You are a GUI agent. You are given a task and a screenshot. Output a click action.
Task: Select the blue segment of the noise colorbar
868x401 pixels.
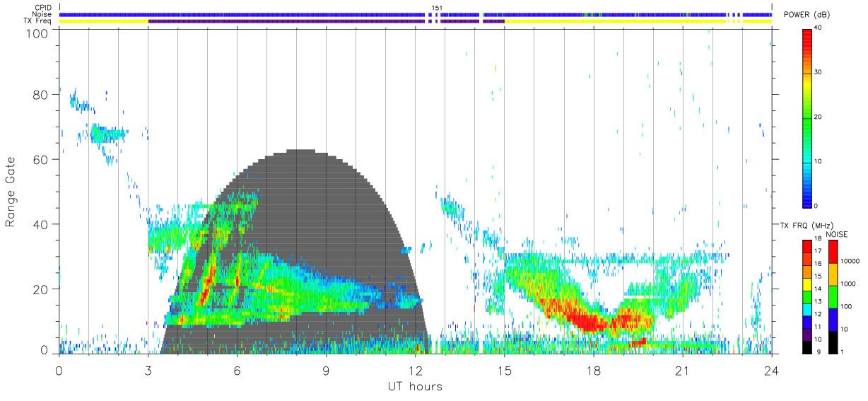(833, 320)
